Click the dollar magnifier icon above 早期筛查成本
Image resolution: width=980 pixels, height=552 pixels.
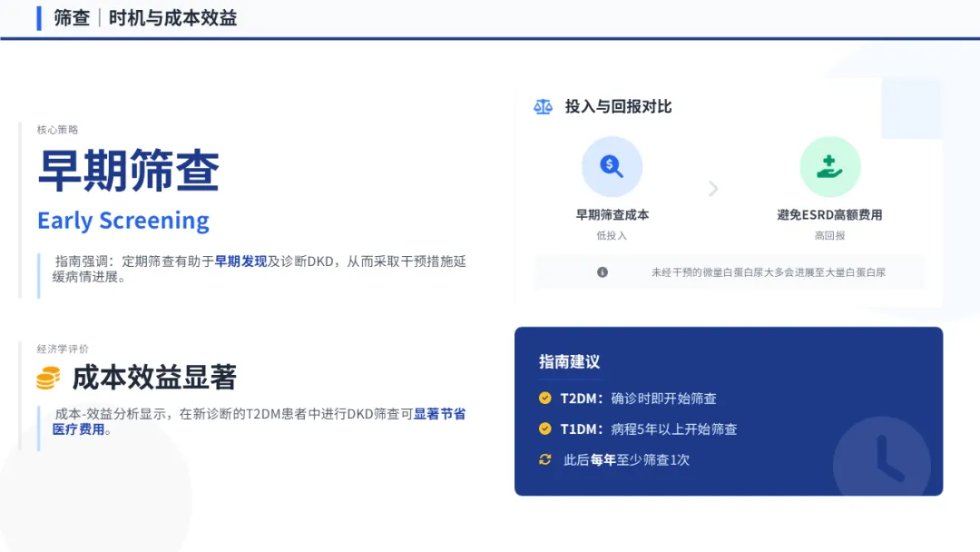(612, 166)
